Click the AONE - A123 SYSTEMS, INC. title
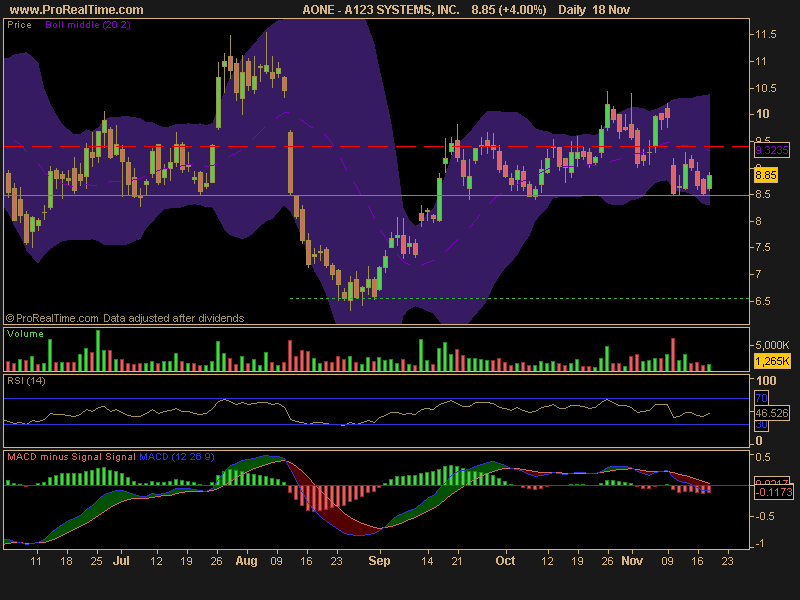Viewport: 800px width, 600px height. click(381, 10)
